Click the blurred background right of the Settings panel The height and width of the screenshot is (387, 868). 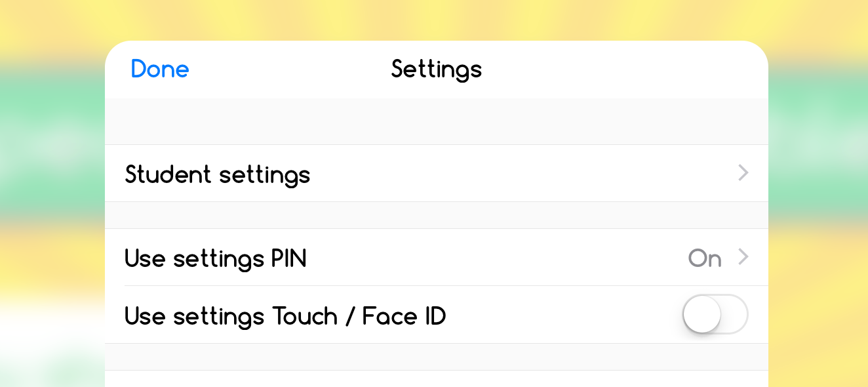818,197
